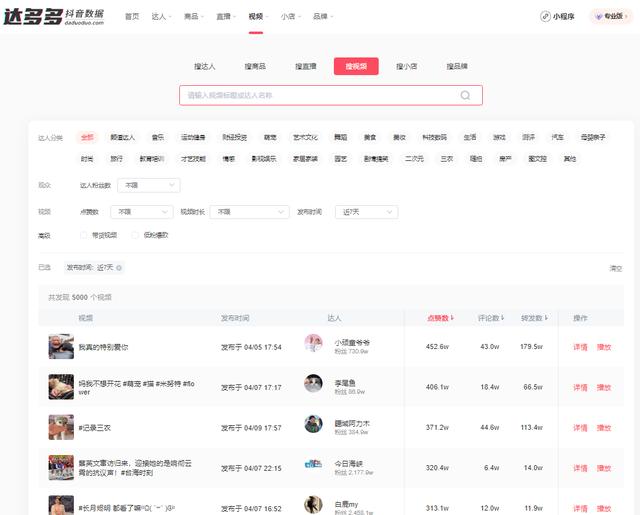Sort by 评论数 arrow
The height and width of the screenshot is (515, 640).
[502, 318]
